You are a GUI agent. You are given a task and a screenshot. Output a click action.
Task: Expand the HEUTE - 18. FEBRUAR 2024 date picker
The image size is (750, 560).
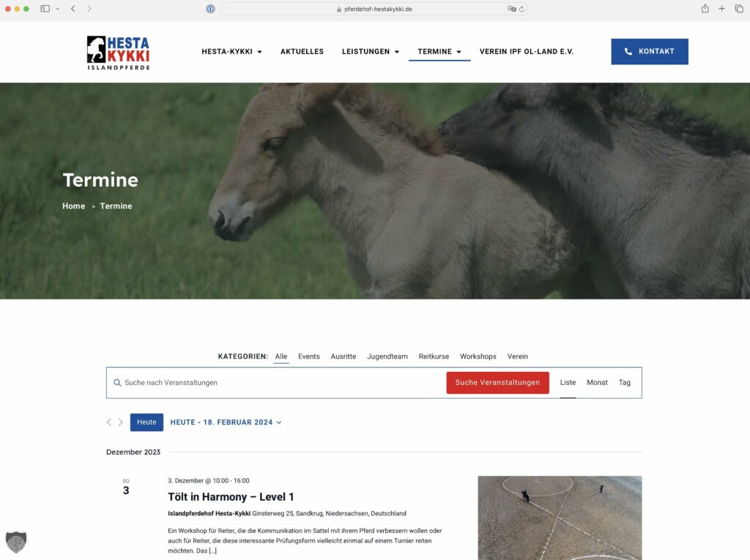pos(226,422)
